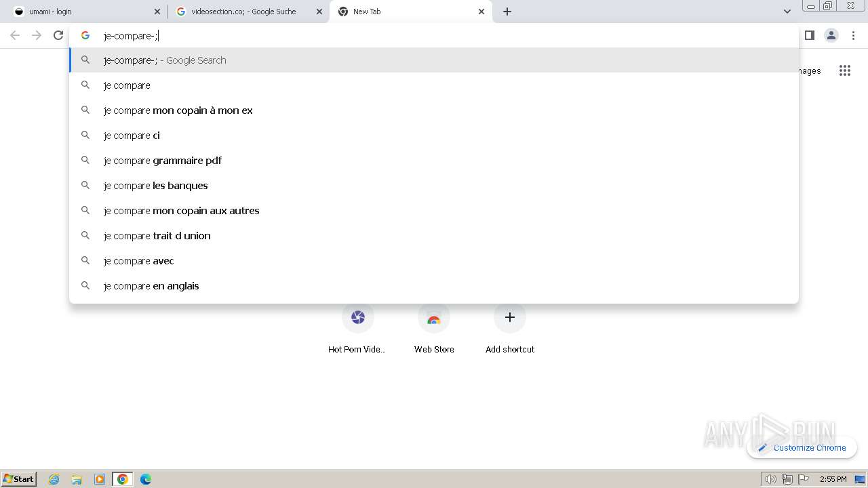Launch Microsoft Edge from the taskbar

click(145, 479)
